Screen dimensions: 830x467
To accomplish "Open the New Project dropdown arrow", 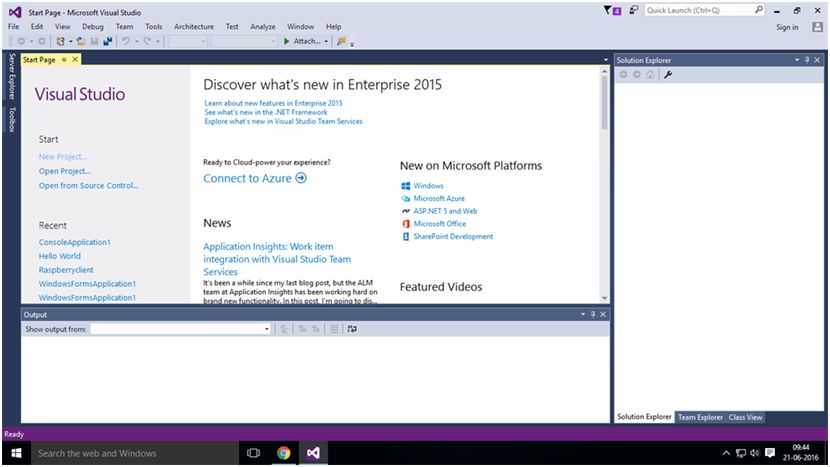I will coord(70,41).
